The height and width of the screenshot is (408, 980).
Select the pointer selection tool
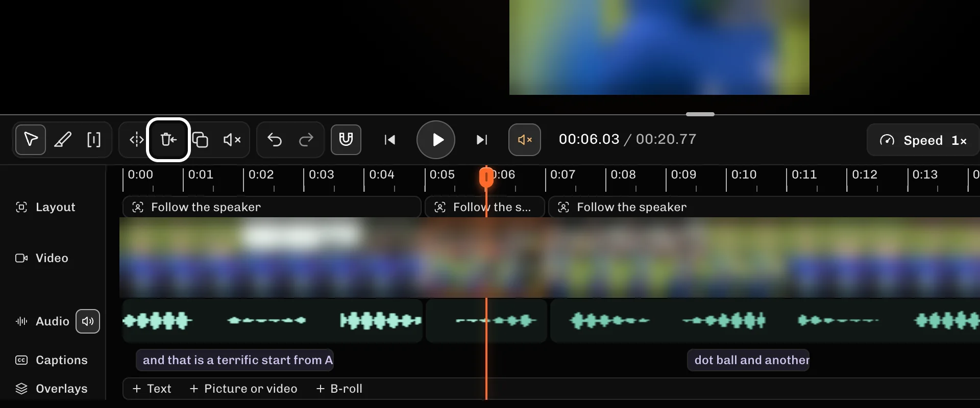31,140
